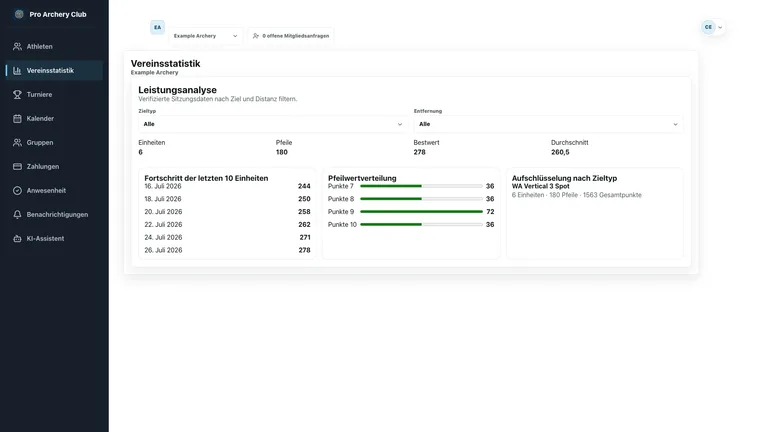The width and height of the screenshot is (768, 432).
Task: Click the Punkte 7 progress bar
Action: point(421,186)
